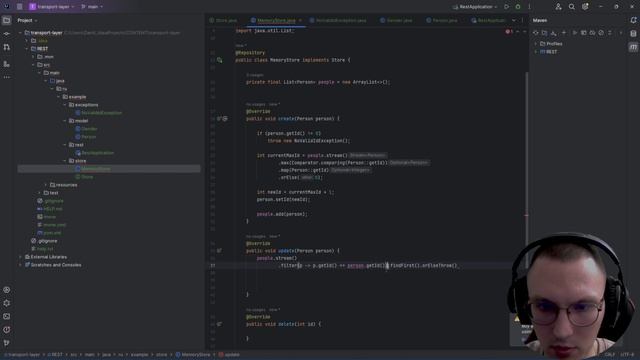Open IDE settings gear in title bar
This screenshot has width=640, height=360.
click(x=585, y=7)
